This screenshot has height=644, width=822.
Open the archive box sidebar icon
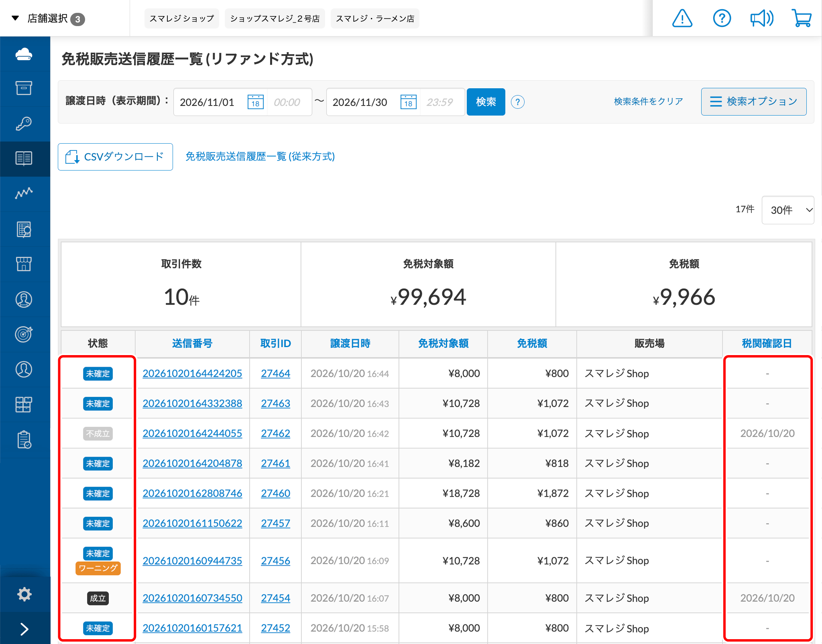pos(24,88)
